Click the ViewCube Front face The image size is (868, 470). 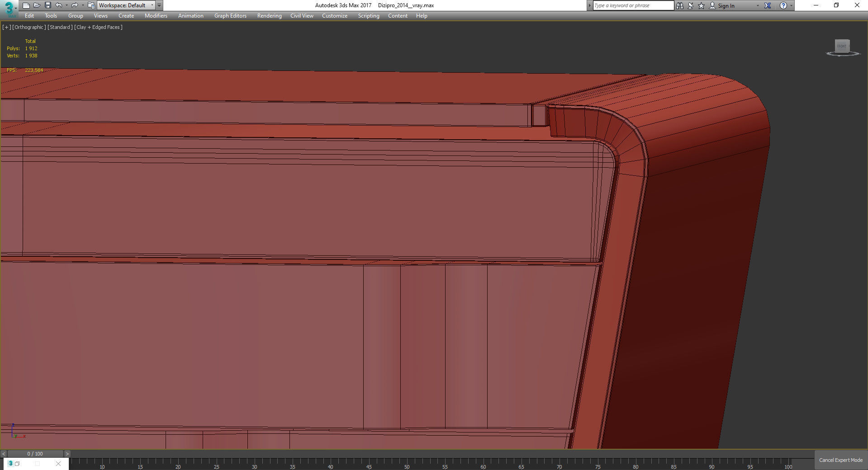[842, 46]
